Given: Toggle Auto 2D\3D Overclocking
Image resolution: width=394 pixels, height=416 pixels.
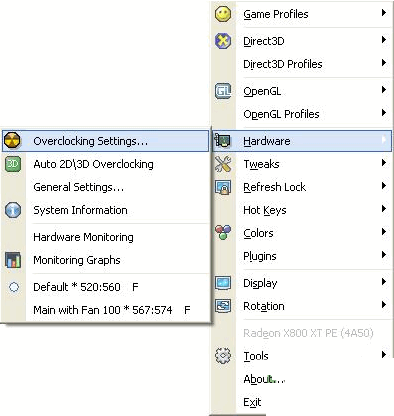Looking at the screenshot, I should click(x=106, y=164).
